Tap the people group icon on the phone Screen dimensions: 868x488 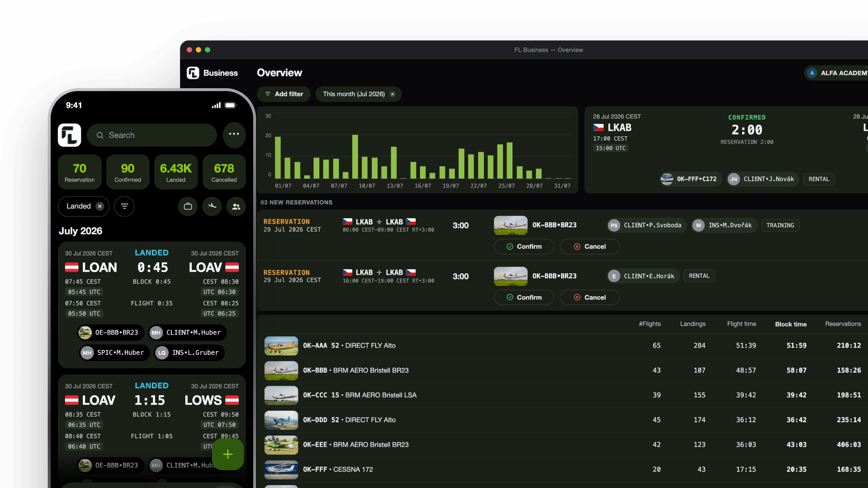(x=236, y=206)
